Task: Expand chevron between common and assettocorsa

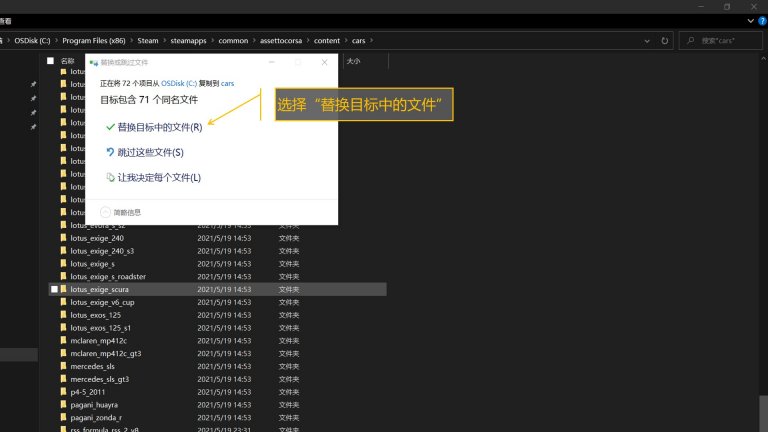Action: click(x=254, y=41)
